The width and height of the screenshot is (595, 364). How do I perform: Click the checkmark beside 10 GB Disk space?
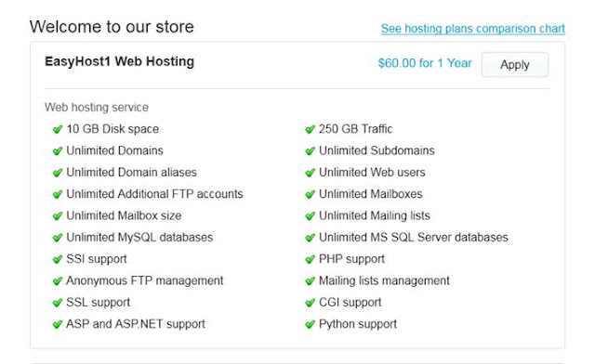[x=58, y=129]
